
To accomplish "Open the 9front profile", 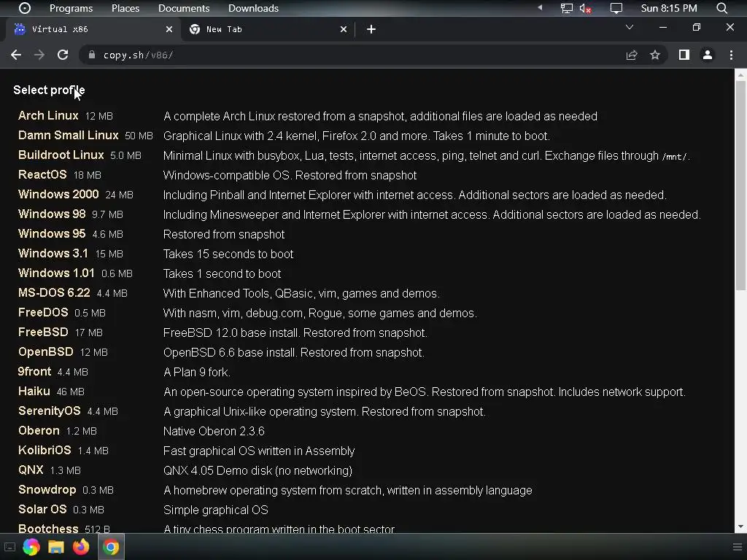I will [x=34, y=371].
